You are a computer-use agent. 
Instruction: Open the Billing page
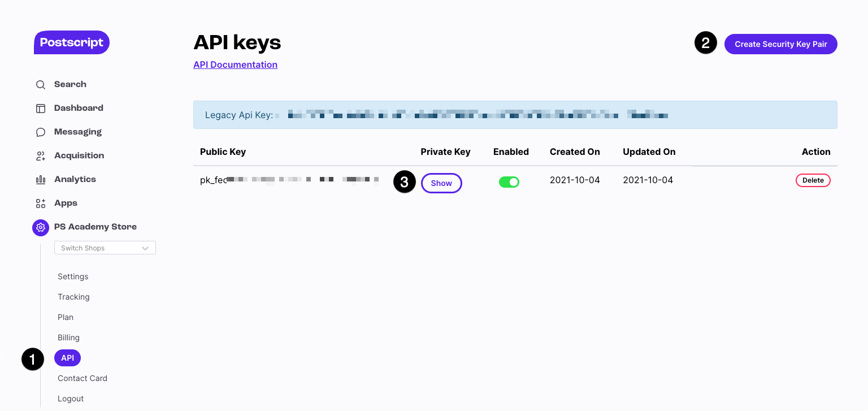(68, 338)
